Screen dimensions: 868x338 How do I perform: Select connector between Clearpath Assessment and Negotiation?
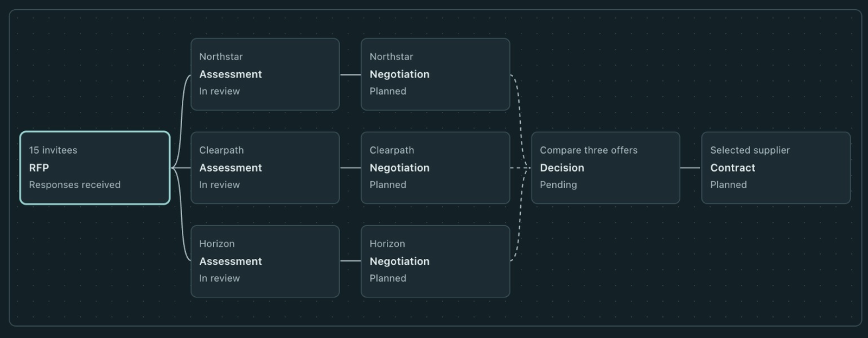350,168
